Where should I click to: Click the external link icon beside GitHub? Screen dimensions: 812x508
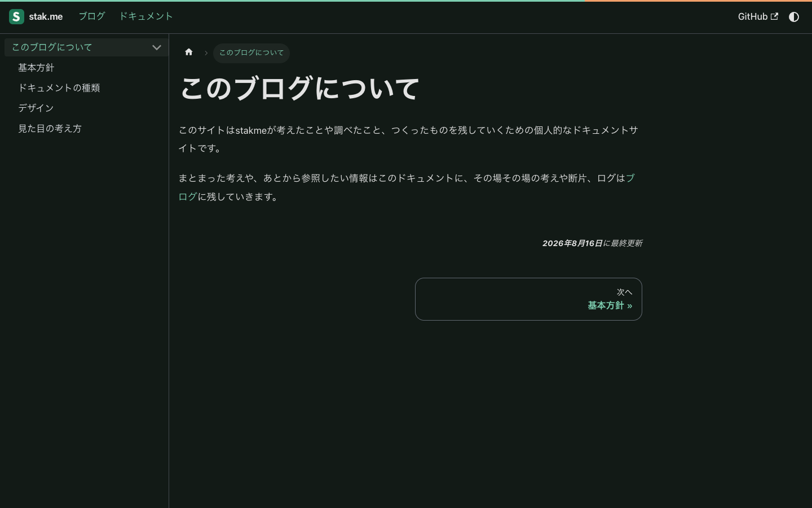(x=774, y=16)
